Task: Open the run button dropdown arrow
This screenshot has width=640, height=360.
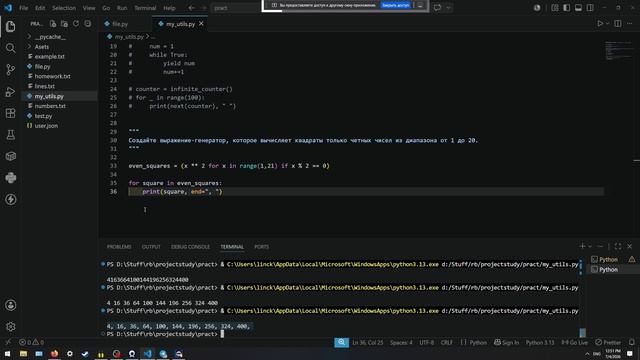Action: click(x=607, y=24)
